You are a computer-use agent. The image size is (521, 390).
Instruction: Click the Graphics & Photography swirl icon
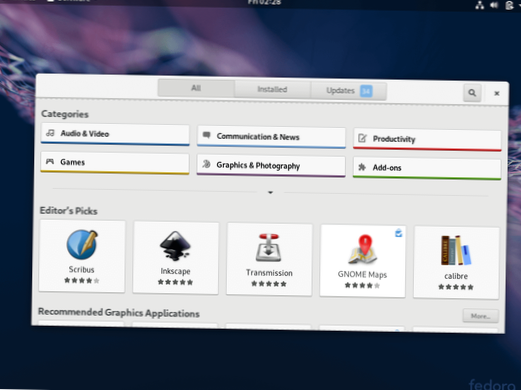click(x=206, y=164)
